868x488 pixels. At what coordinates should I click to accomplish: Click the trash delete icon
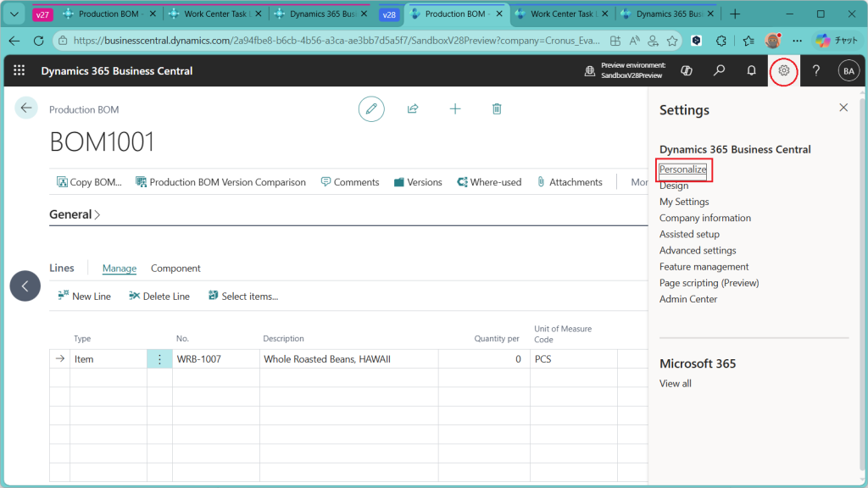(x=498, y=108)
